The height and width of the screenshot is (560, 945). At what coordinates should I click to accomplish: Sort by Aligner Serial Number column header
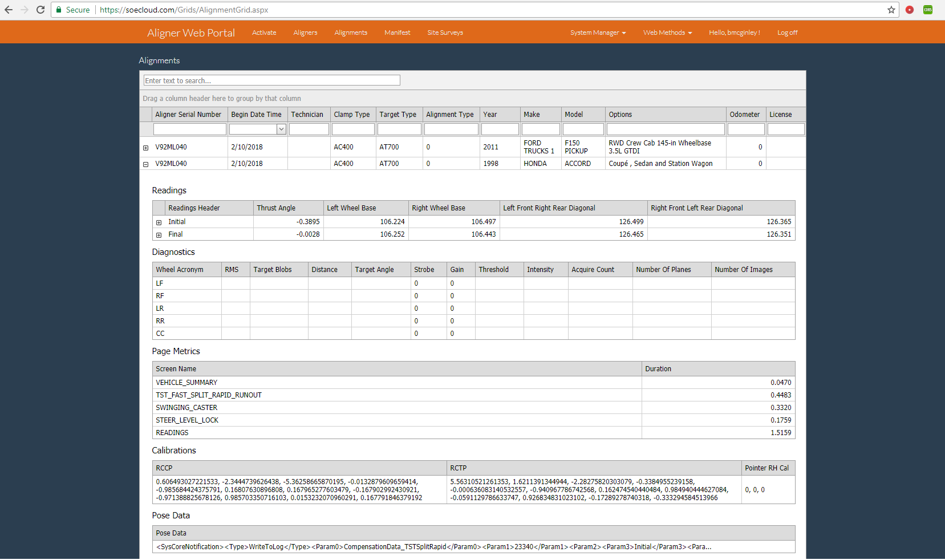click(188, 115)
